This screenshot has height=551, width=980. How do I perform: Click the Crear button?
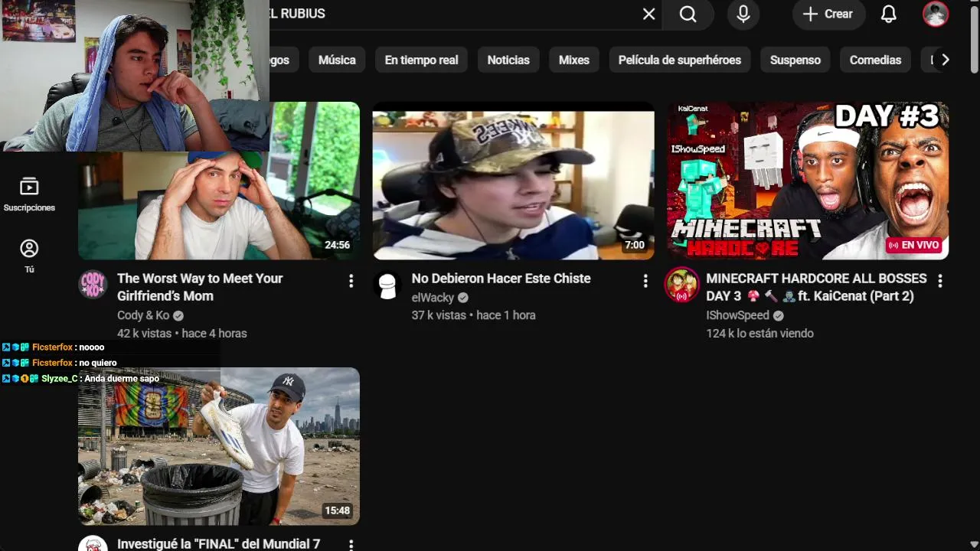point(828,14)
